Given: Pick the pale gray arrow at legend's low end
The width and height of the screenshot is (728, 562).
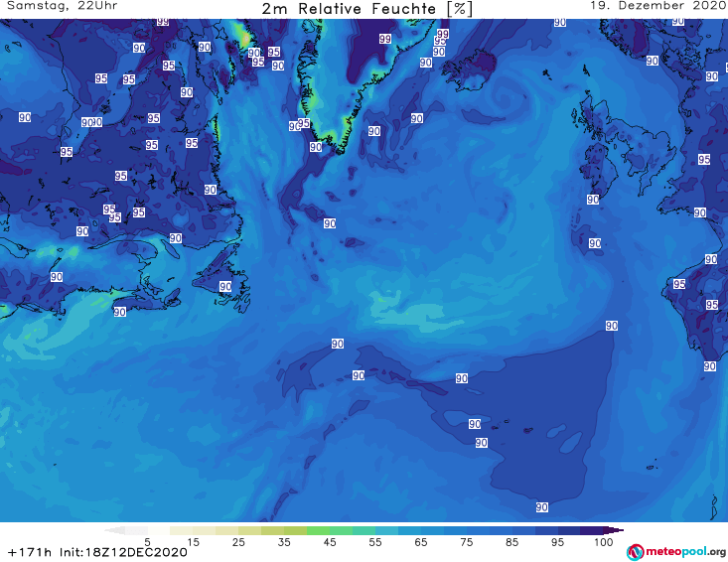Looking at the screenshot, I should [115, 530].
